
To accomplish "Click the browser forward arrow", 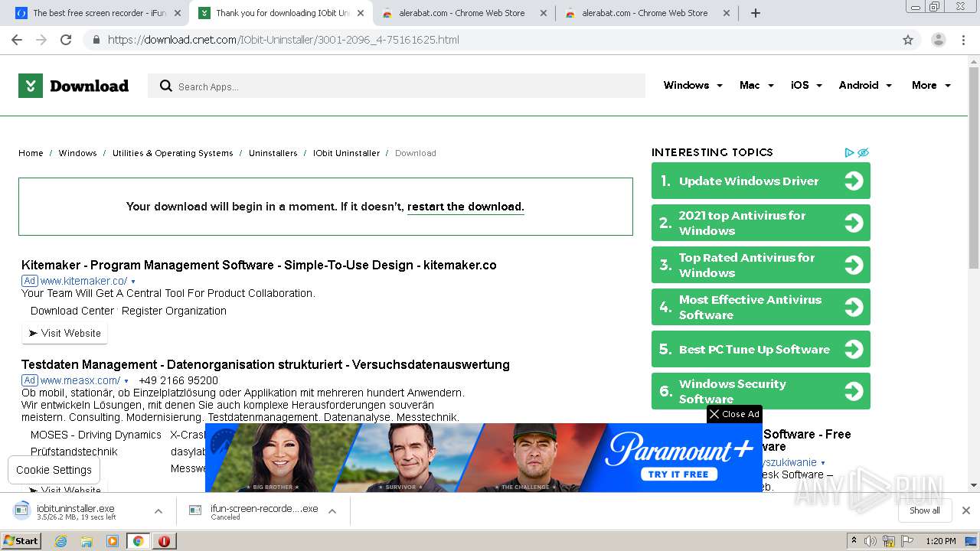I will point(41,40).
